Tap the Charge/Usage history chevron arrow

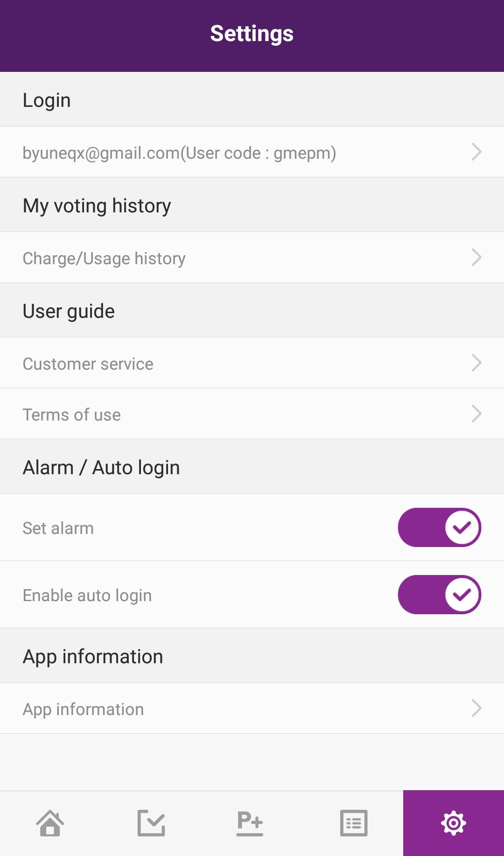coord(476,257)
